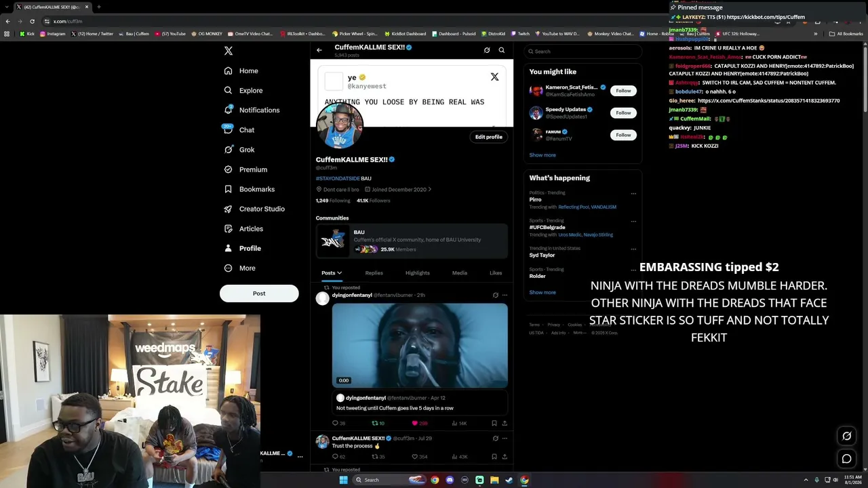Open the 41.1K Followers list

[x=374, y=201]
